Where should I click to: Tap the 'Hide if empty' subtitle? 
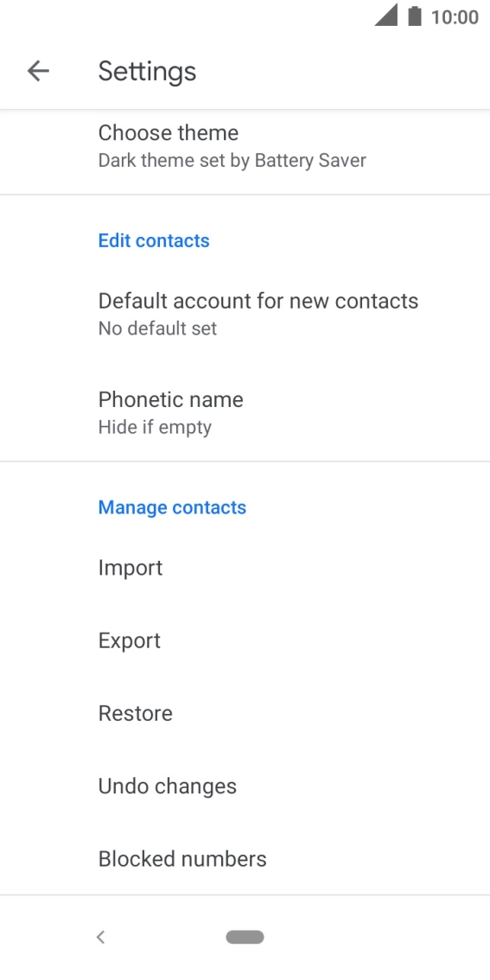click(155, 428)
